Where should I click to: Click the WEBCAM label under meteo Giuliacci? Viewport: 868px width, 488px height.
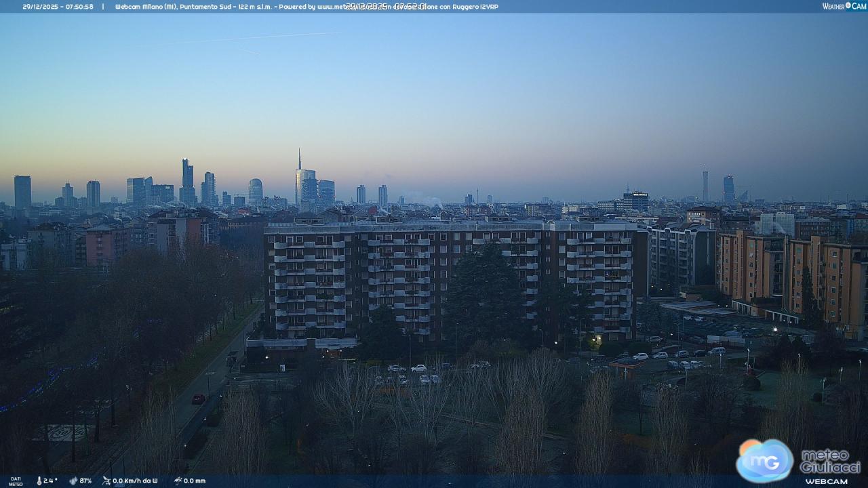[x=826, y=481]
